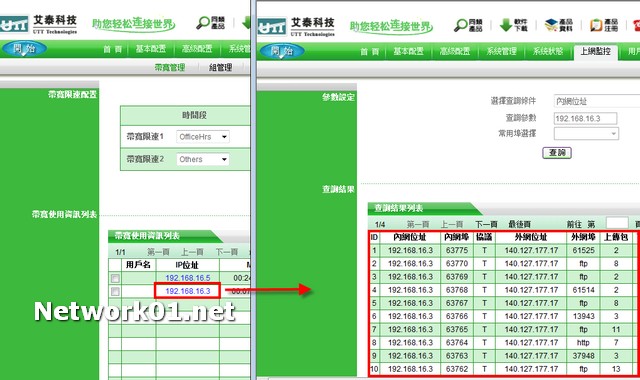Click the 查詢 query button

click(x=557, y=153)
